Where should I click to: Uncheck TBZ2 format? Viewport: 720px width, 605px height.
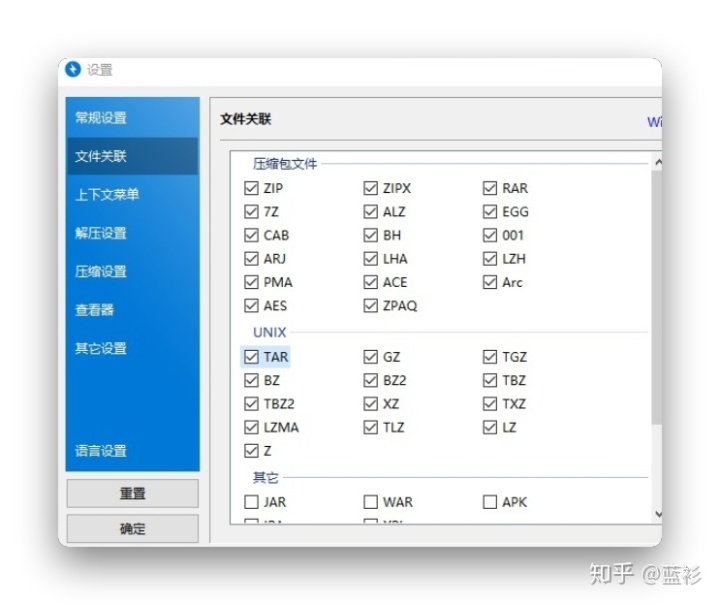251,403
